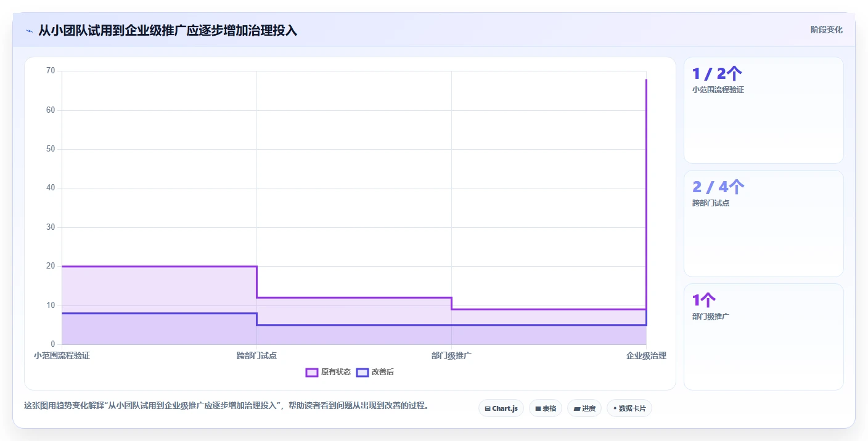Click the chart title 从小团队试用到企业级推广应逐步增加治理投入
868x441 pixels.
point(168,30)
